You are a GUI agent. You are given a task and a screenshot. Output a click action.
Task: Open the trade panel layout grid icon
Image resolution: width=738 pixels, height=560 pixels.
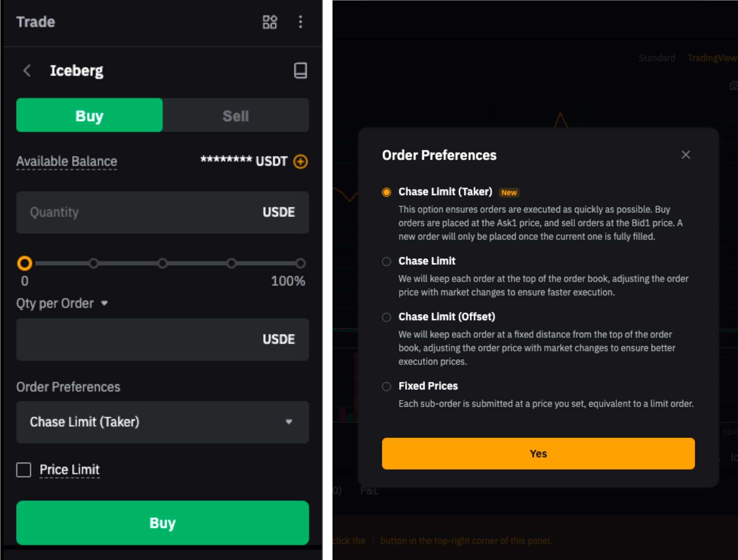270,22
